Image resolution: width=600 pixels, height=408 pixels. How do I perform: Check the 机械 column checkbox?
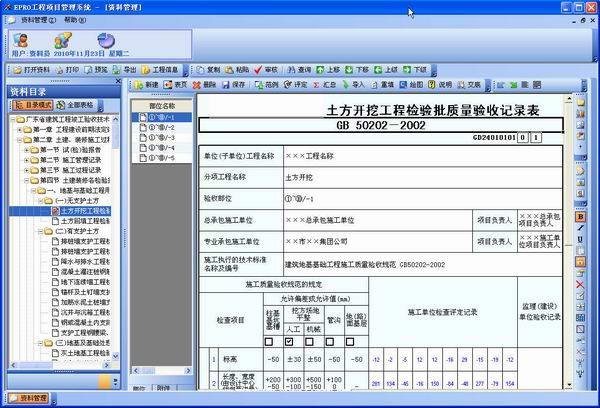tap(309, 341)
